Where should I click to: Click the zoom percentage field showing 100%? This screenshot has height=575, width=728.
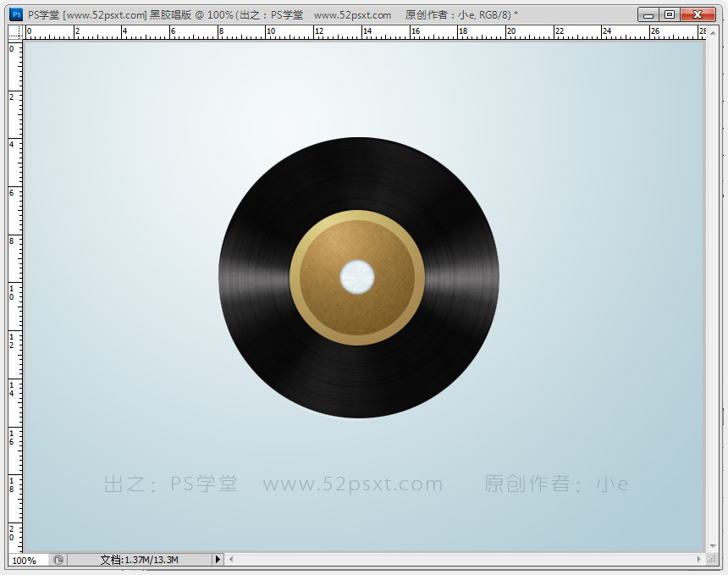pos(28,560)
